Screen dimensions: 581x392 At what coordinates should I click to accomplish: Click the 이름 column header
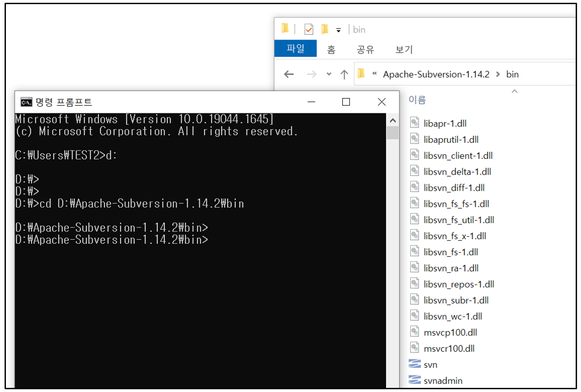pos(417,100)
